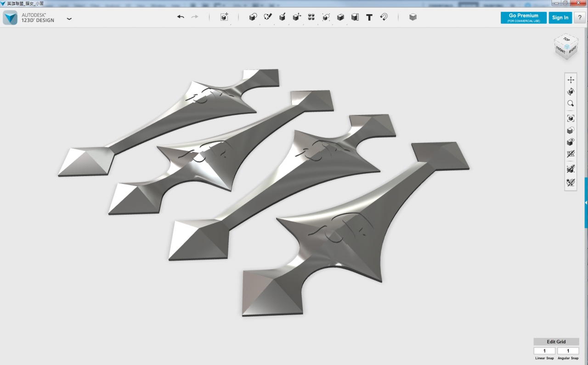Select the Text tool (T icon)

click(369, 17)
